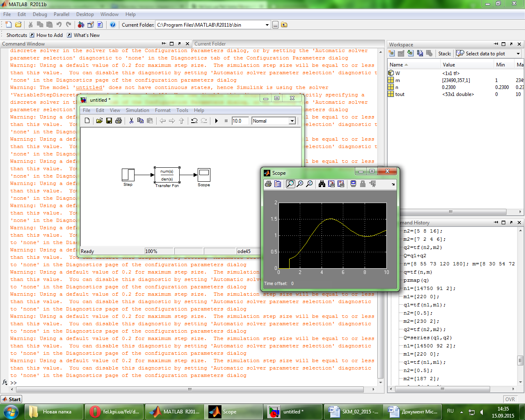Screen dimensions: 525x420
Task: Click Save axes settings icon in Scope
Action: click(331, 184)
